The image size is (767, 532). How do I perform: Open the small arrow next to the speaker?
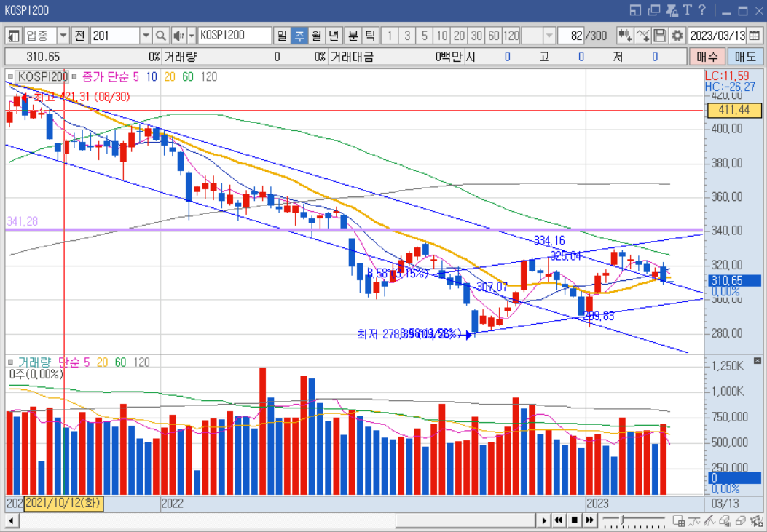[192, 36]
